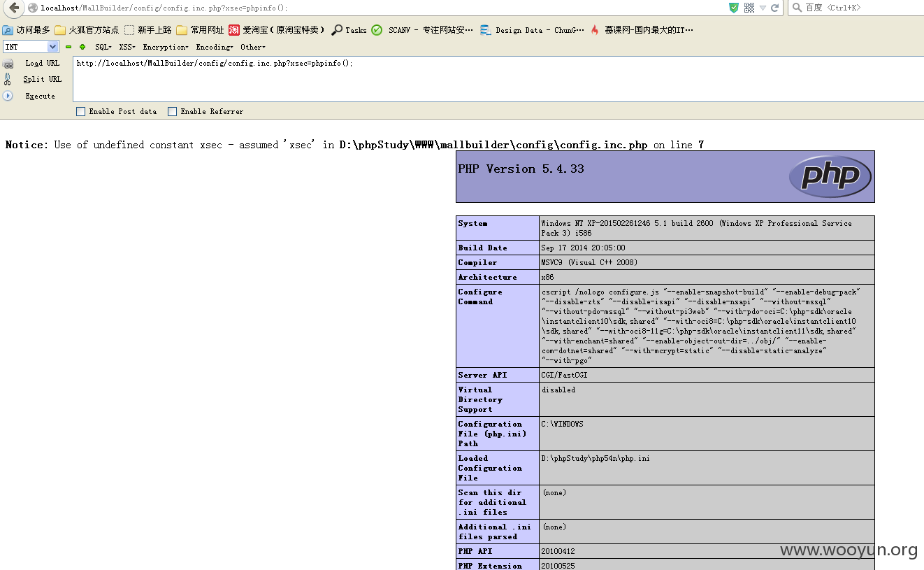
Task: Open the SCANV bookmark link
Action: (x=422, y=30)
